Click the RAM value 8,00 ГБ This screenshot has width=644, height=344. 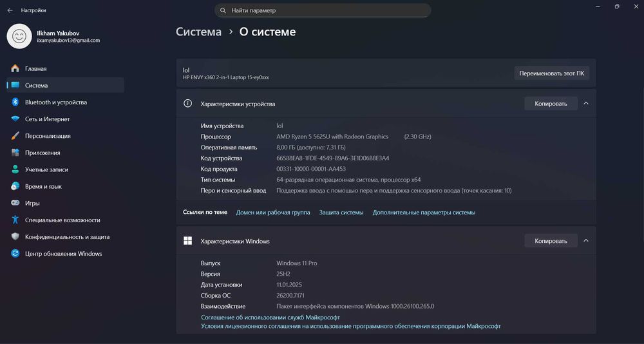pos(311,147)
